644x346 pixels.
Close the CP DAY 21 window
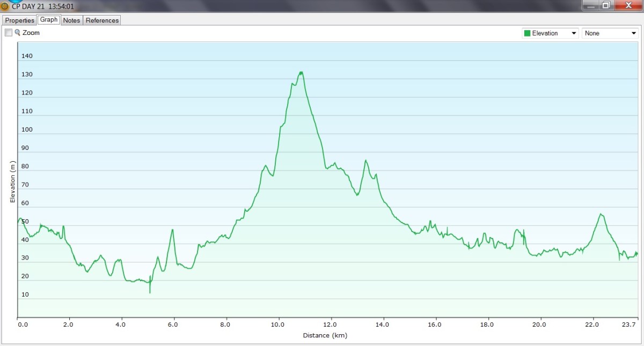point(627,5)
